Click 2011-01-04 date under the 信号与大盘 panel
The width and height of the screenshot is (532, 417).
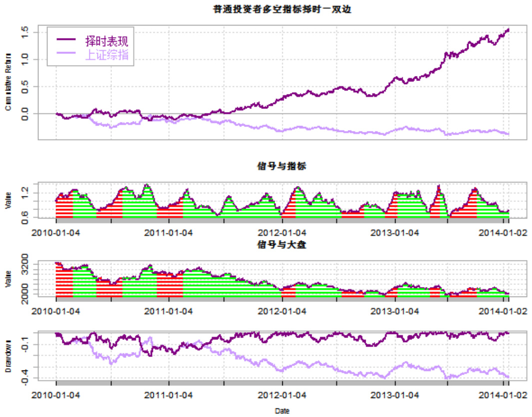(169, 310)
